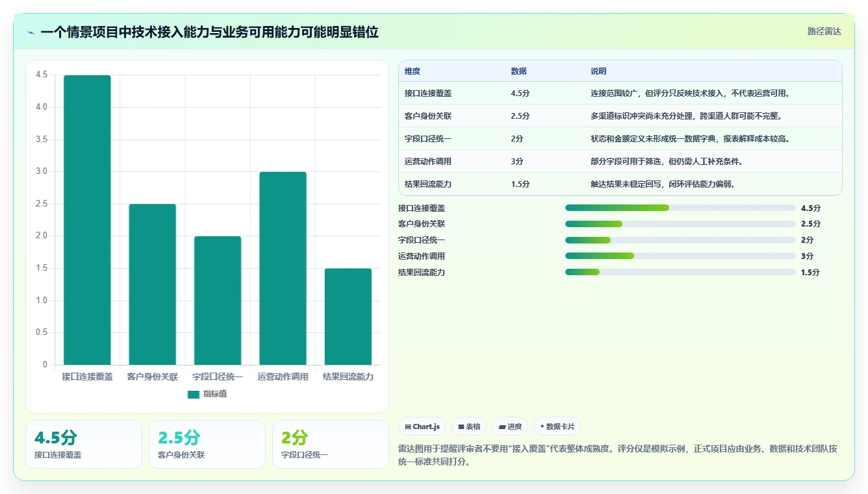Screen dimensions: 868x494
Task: Click the 客户身份关联 cell in the table
Action: click(x=428, y=116)
